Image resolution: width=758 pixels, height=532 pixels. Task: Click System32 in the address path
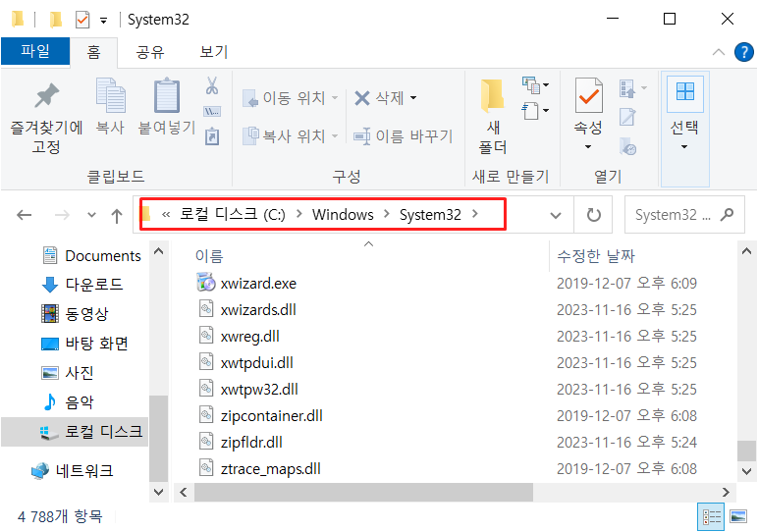pyautogui.click(x=430, y=215)
